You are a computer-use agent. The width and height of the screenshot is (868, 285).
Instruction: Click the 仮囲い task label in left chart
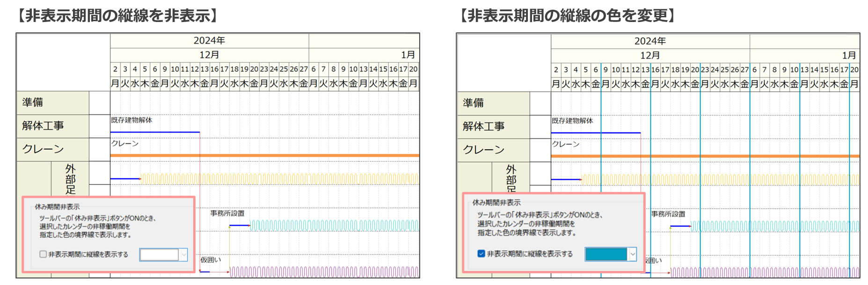[211, 260]
